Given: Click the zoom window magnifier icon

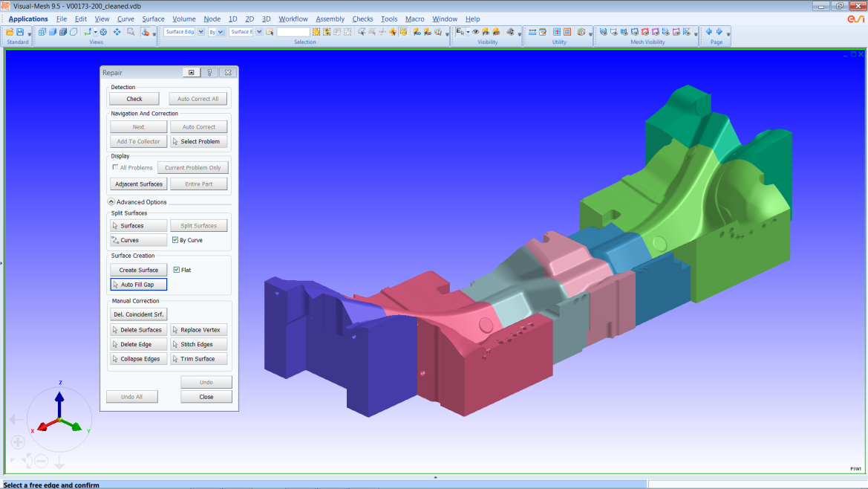Looking at the screenshot, I should [x=131, y=32].
